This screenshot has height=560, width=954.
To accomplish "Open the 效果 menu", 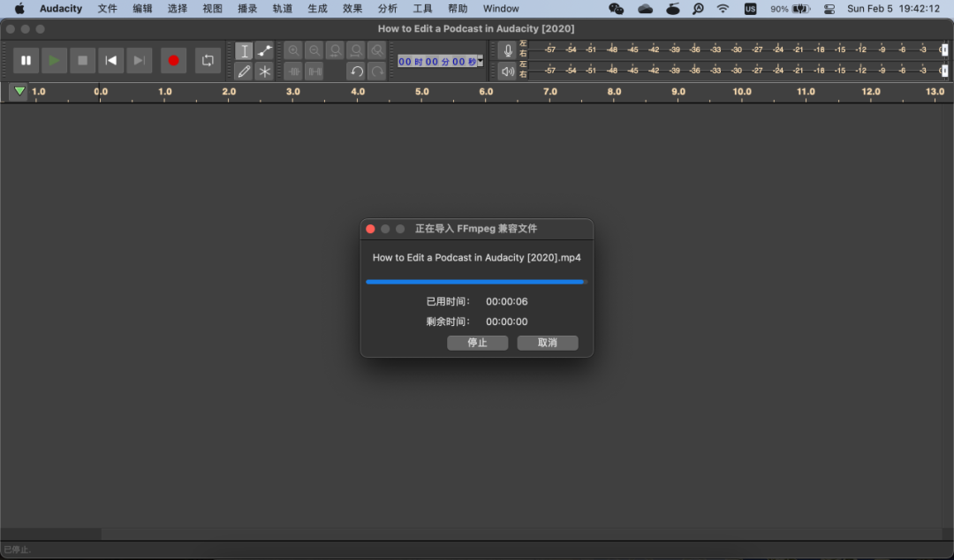I will click(x=352, y=9).
